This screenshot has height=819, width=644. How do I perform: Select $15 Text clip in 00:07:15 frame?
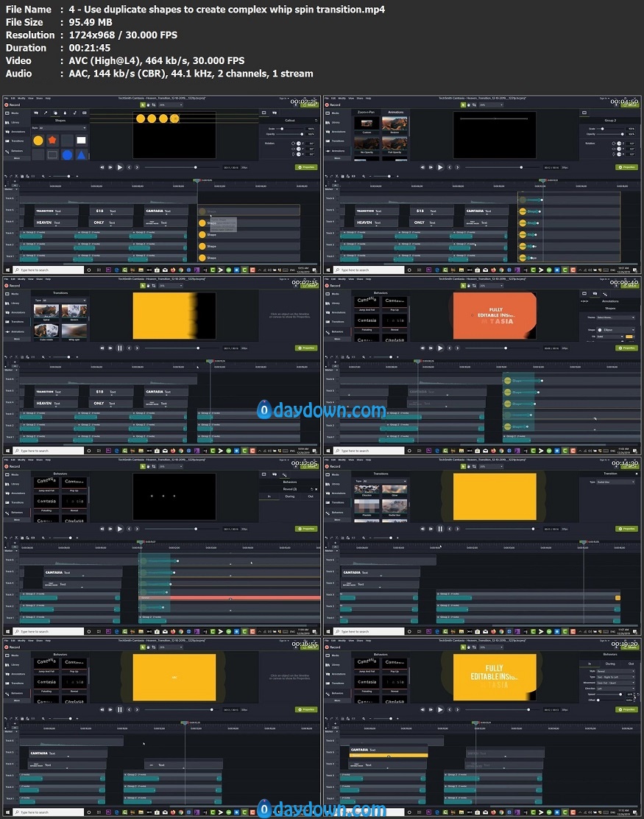[112, 392]
